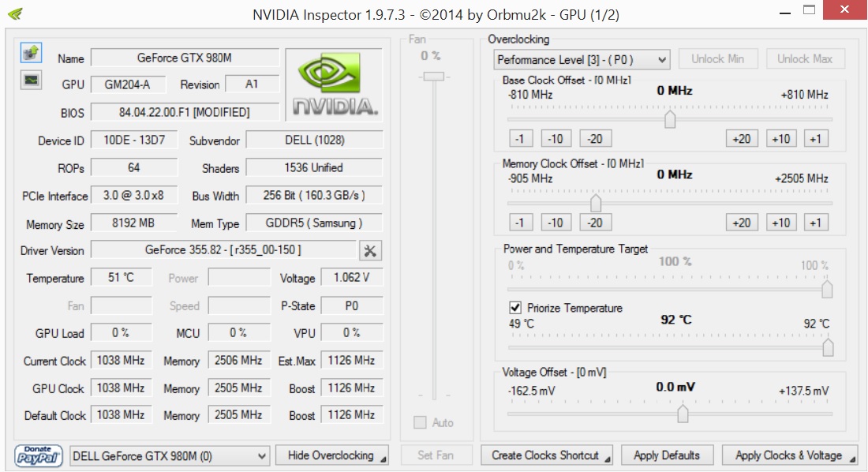Click the Est. Max value 1126 MHz

351,360
